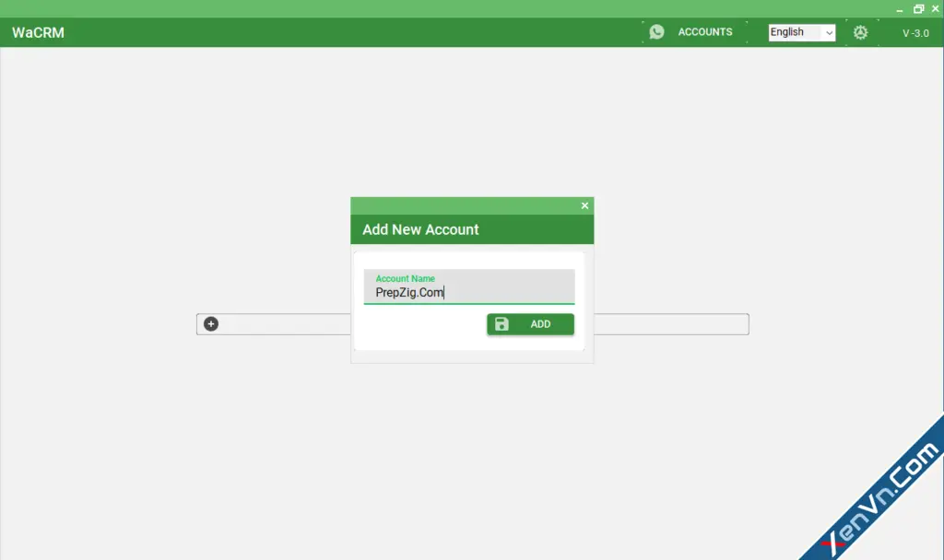This screenshot has height=560, width=944.
Task: Close the WaCRM application window
Action: [x=936, y=8]
